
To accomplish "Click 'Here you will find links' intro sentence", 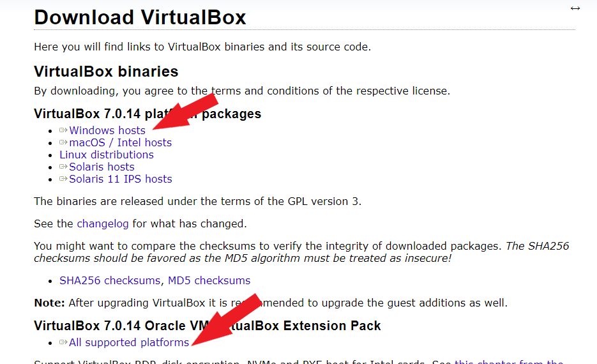I will (202, 47).
